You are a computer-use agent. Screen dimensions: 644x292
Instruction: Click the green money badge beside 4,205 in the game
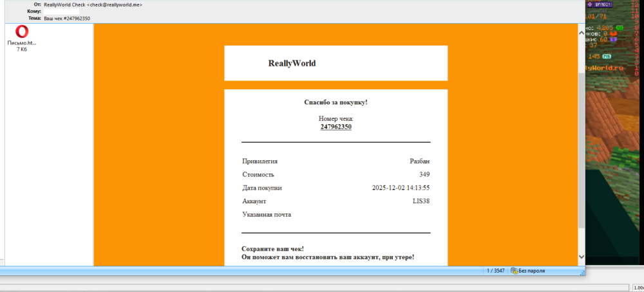[x=620, y=28]
